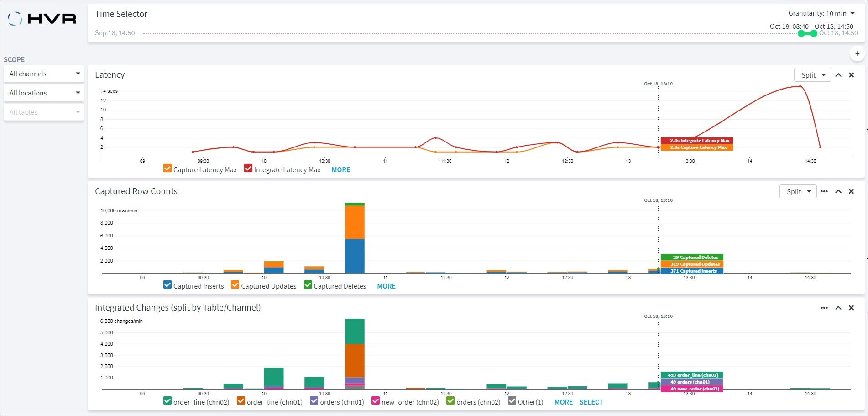Toggle Captured Updates series
The height and width of the screenshot is (416, 868).
pos(235,285)
